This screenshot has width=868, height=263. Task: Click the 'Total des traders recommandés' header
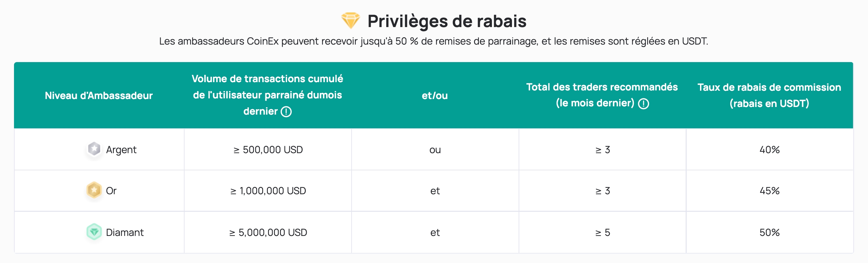click(x=602, y=87)
